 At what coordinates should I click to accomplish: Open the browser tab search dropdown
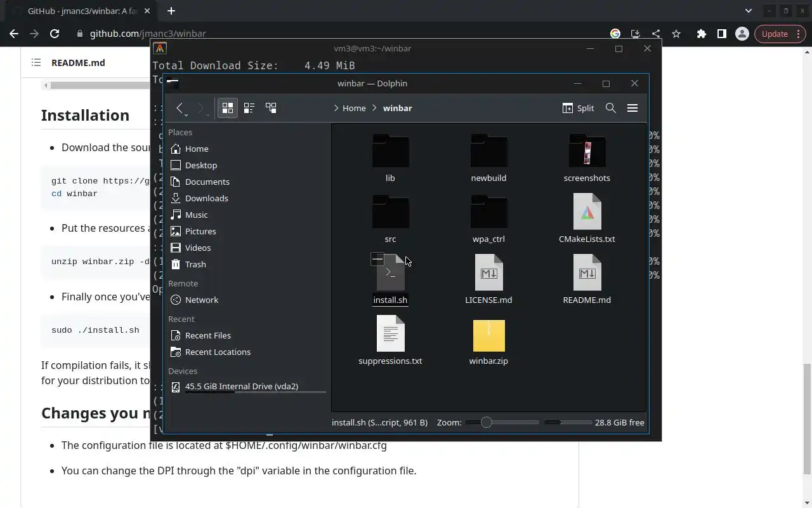pyautogui.click(x=749, y=11)
